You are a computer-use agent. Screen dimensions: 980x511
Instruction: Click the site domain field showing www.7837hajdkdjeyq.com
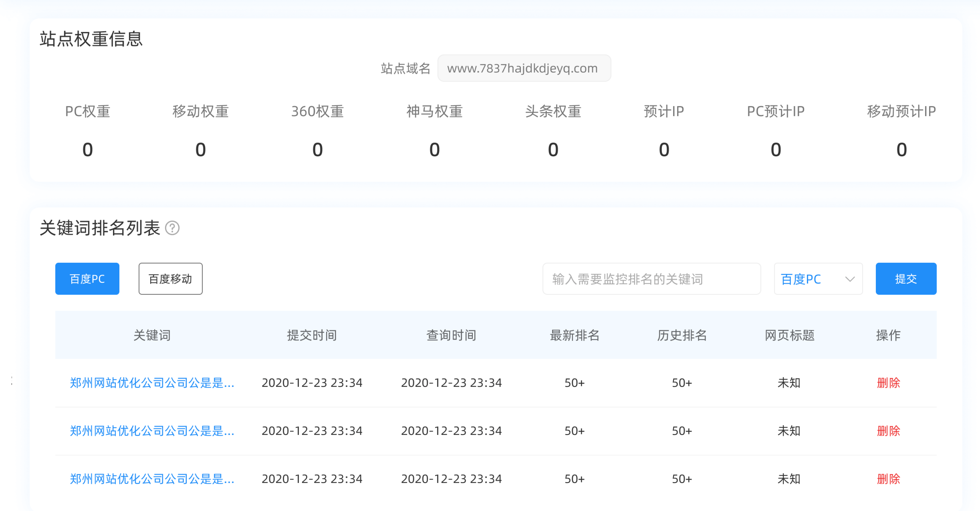point(524,68)
